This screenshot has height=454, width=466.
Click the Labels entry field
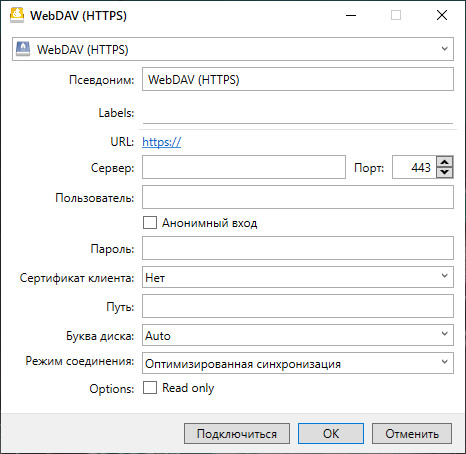[x=298, y=113]
